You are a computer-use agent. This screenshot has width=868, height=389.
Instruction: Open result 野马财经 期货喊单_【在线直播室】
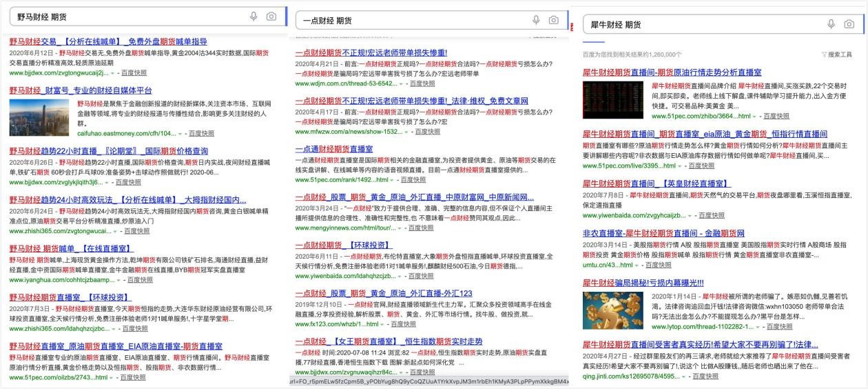click(x=72, y=248)
